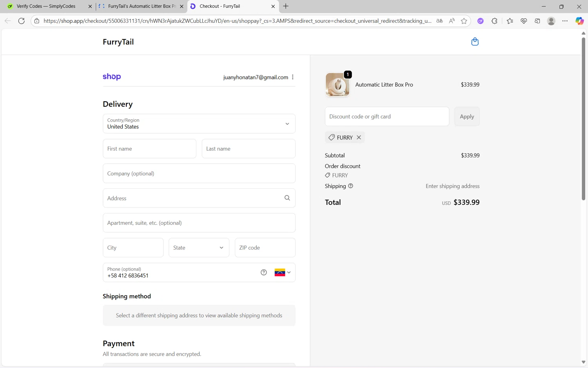Image resolution: width=588 pixels, height=368 pixels.
Task: Click the Last name field
Action: tap(249, 149)
